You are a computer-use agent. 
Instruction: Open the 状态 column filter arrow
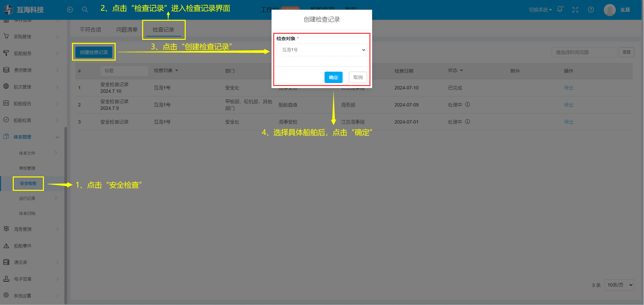tap(461, 71)
